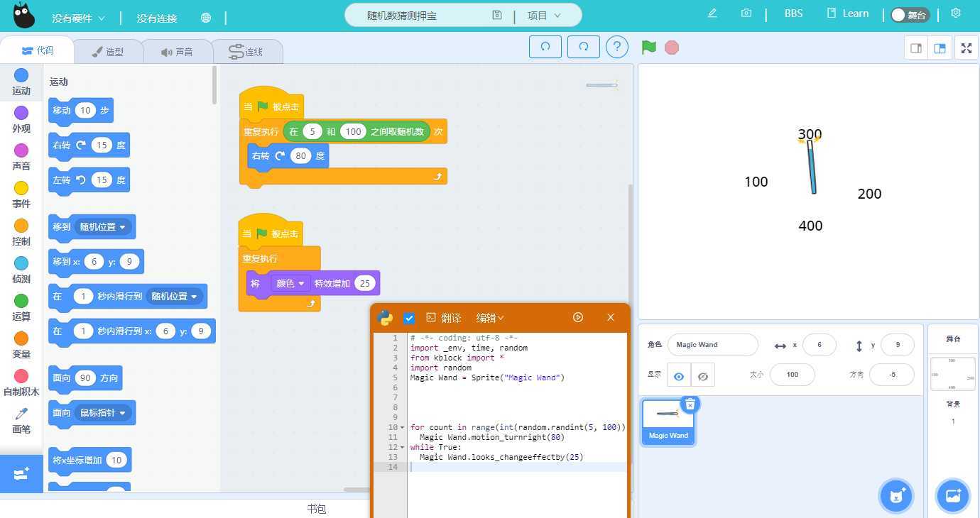
Task: Add a new sprite with cat button
Action: (x=895, y=495)
